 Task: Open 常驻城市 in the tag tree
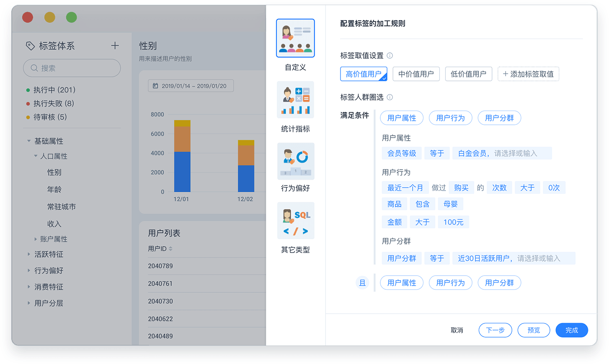61,207
